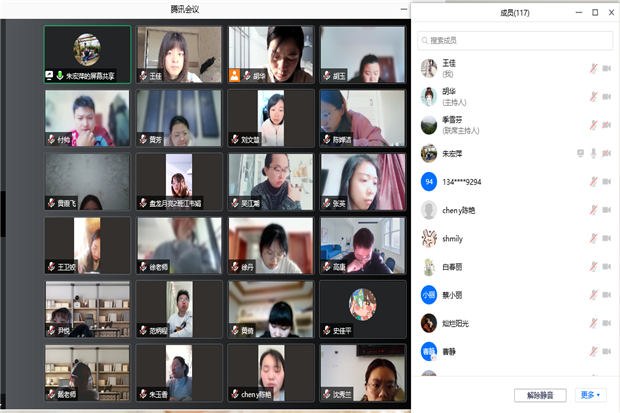
Task: Toggle the microphone for 134****9294
Action: tap(593, 182)
